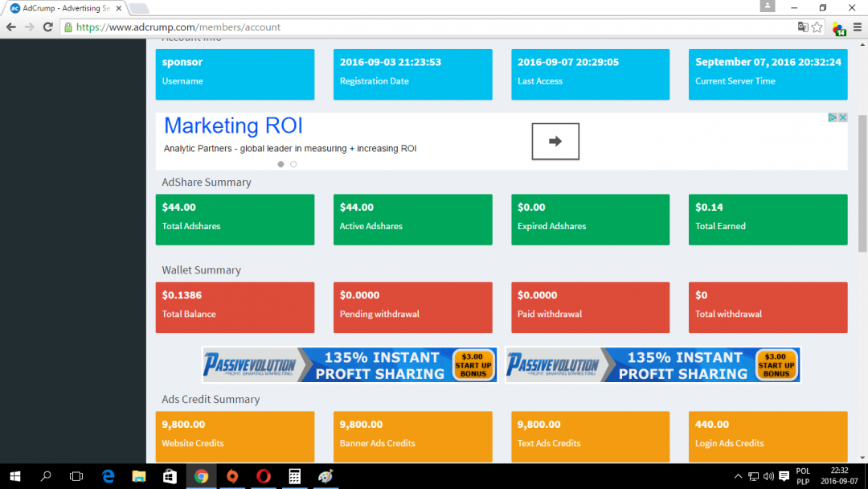Select the first ad carousel dot
The image size is (868, 489).
tap(280, 164)
